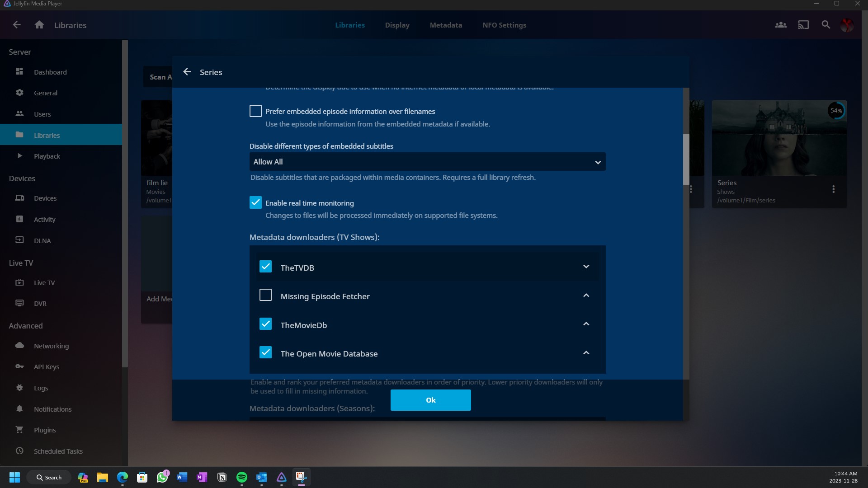
Task: Open Spotify from the taskbar
Action: point(242,477)
